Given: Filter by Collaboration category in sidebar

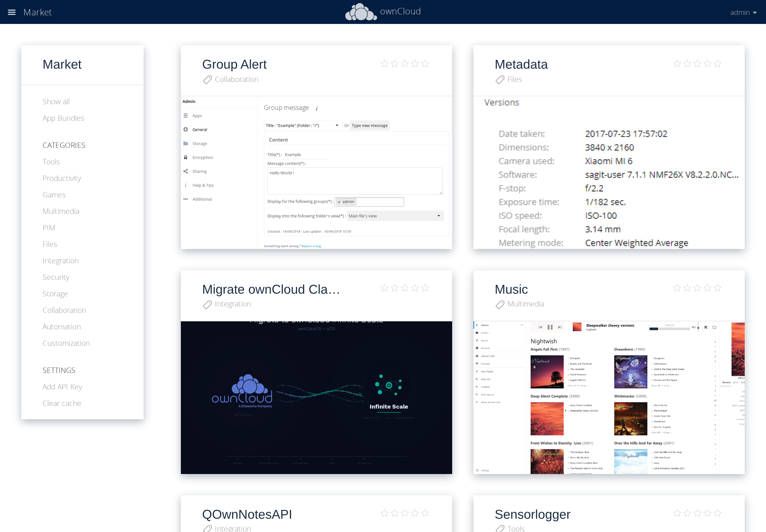Looking at the screenshot, I should coord(64,310).
